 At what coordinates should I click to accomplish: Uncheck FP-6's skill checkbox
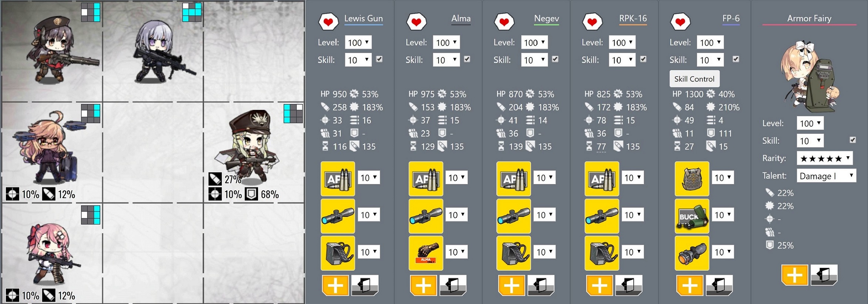736,59
